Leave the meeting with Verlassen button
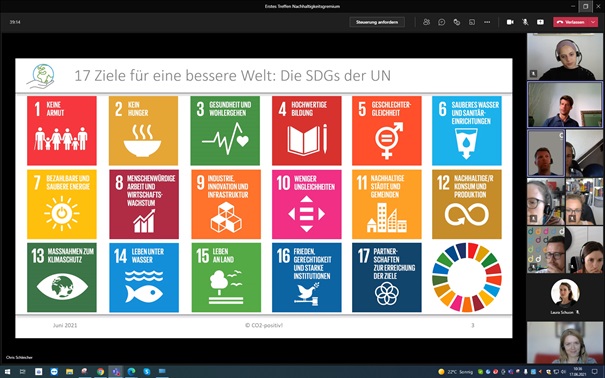Screen dimensions: 605x378 [x=571, y=22]
